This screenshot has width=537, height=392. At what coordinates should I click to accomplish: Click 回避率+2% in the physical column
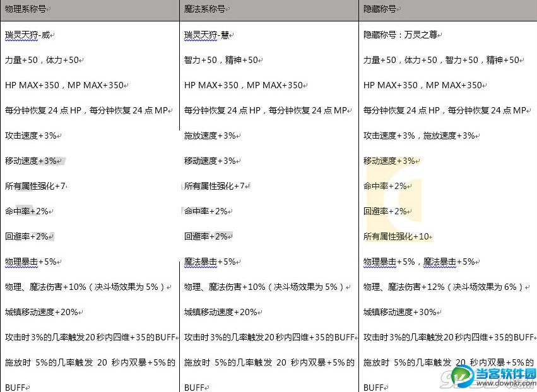(x=28, y=236)
